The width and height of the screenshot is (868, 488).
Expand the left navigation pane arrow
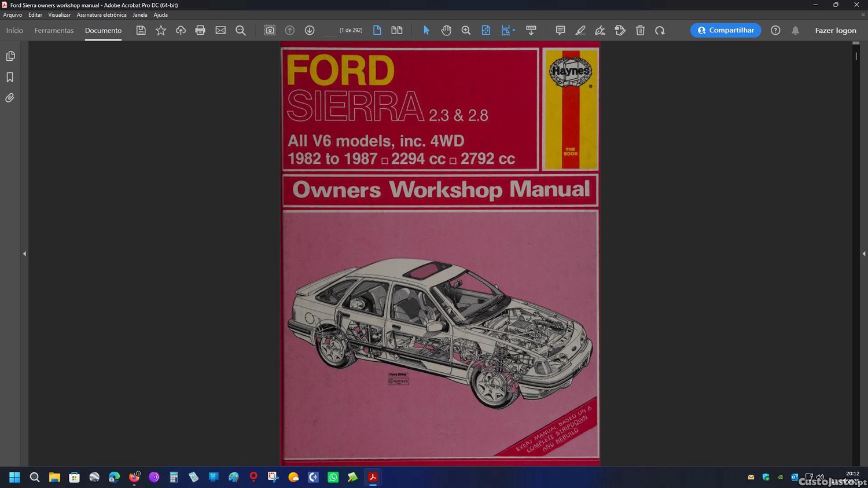(x=24, y=254)
